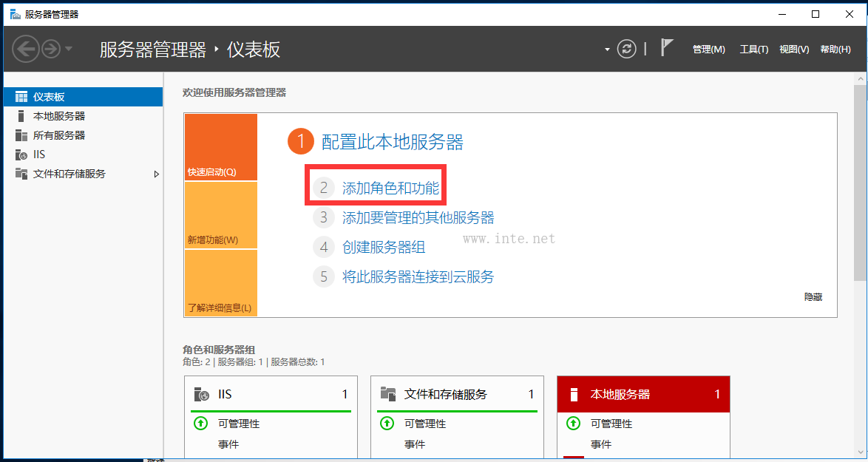Click the 创建服务器组 link
Screen dimensions: 868x462
pos(384,248)
